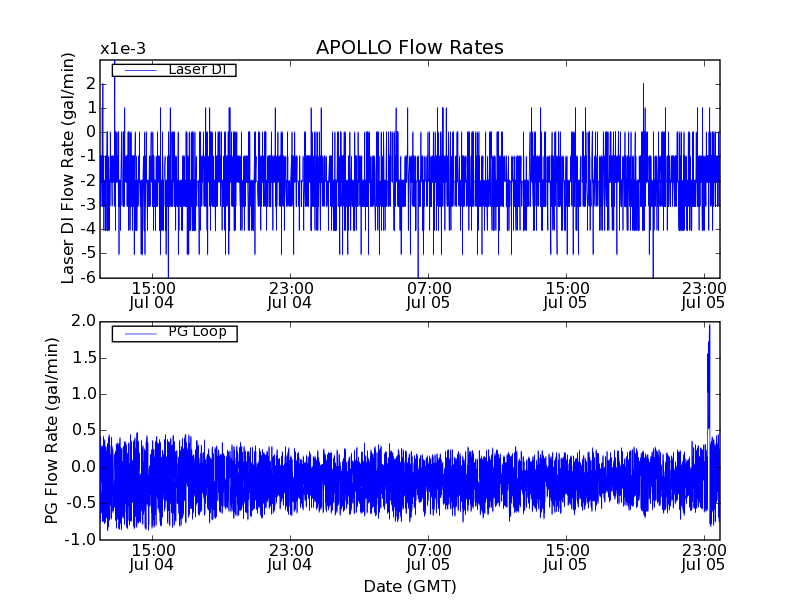Click the '-6' tick on Laser DI y-axis
The height and width of the screenshot is (600, 800).
point(88,277)
